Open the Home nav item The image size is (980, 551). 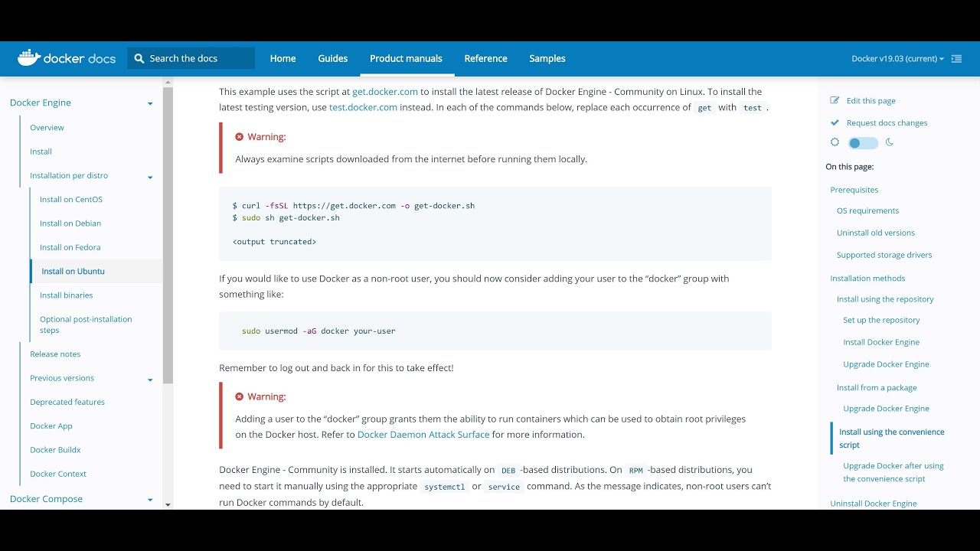[x=283, y=58]
